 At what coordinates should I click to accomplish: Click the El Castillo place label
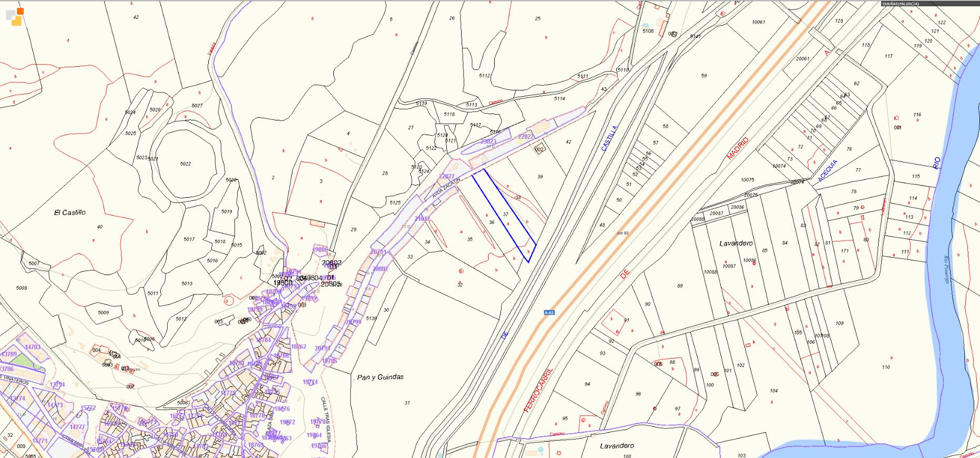pos(69,212)
